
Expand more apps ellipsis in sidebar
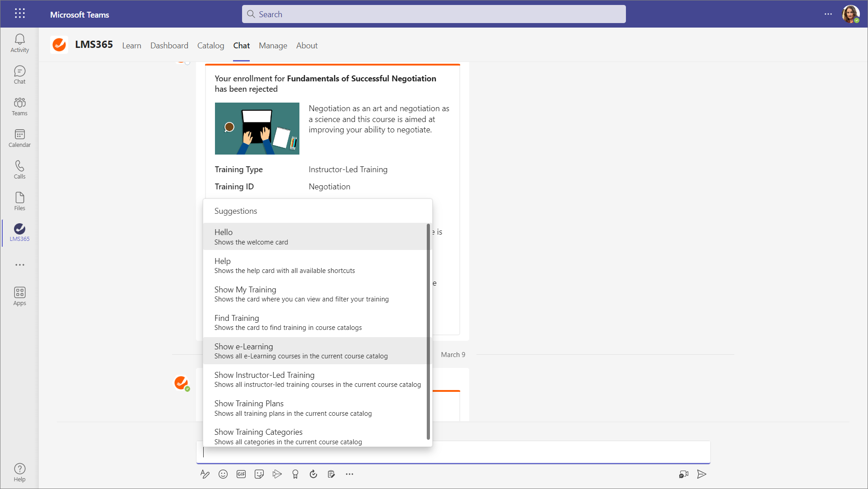[19, 265]
